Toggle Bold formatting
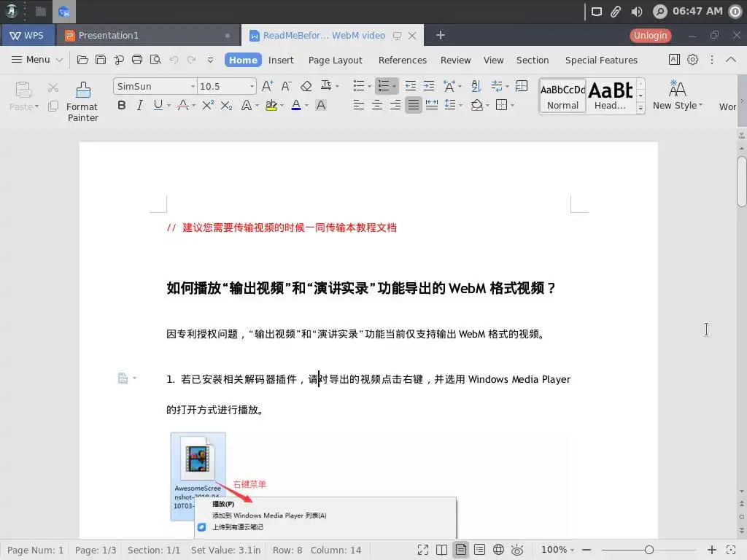This screenshot has width=747, height=560. (122, 105)
